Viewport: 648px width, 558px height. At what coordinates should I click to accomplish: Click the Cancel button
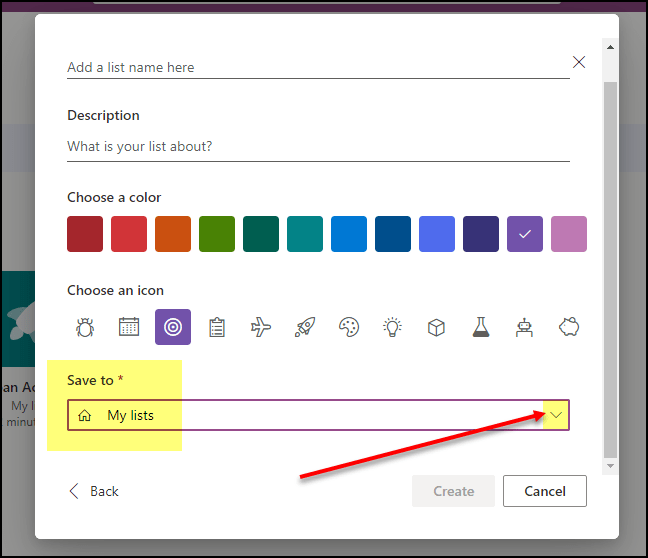click(x=544, y=491)
